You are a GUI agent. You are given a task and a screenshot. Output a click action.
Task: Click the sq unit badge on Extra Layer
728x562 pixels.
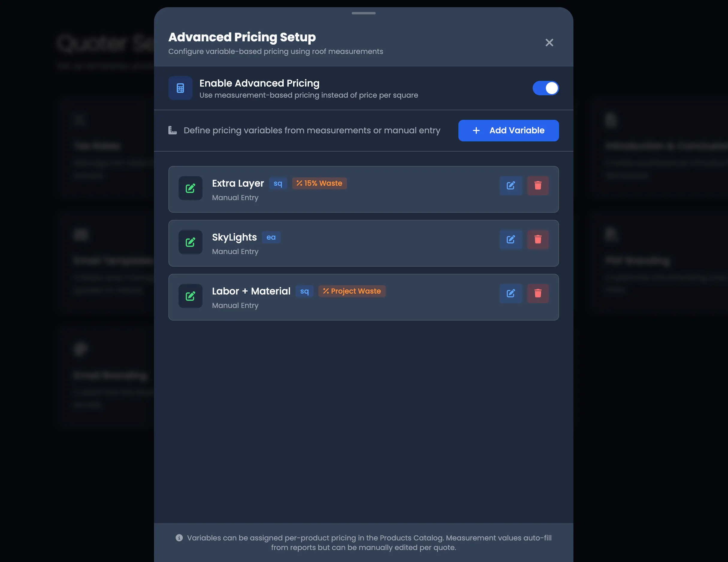pyautogui.click(x=278, y=183)
